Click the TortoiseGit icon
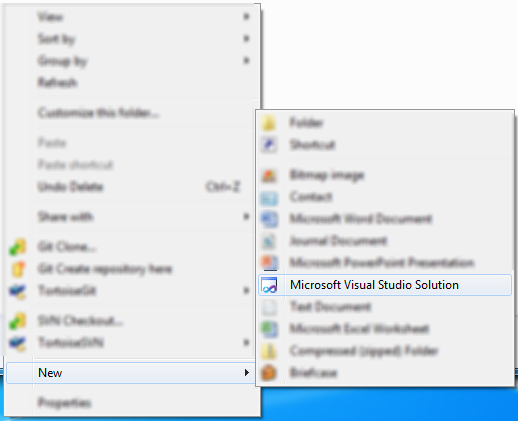Image resolution: width=518 pixels, height=421 pixels. click(17, 291)
